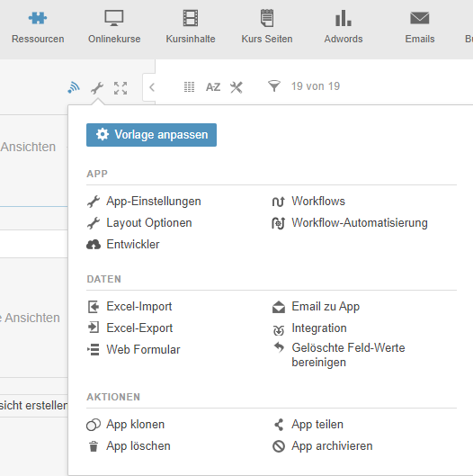Click the blue activity feed icon

(74, 88)
